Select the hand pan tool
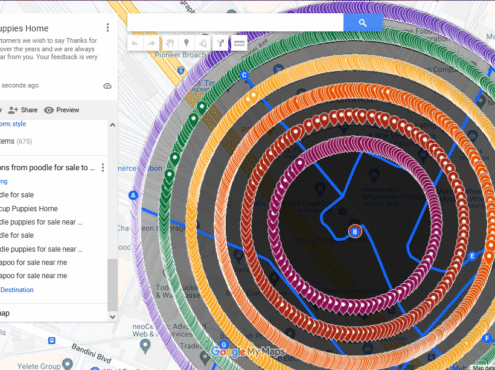This screenshot has height=370, width=495. click(170, 43)
